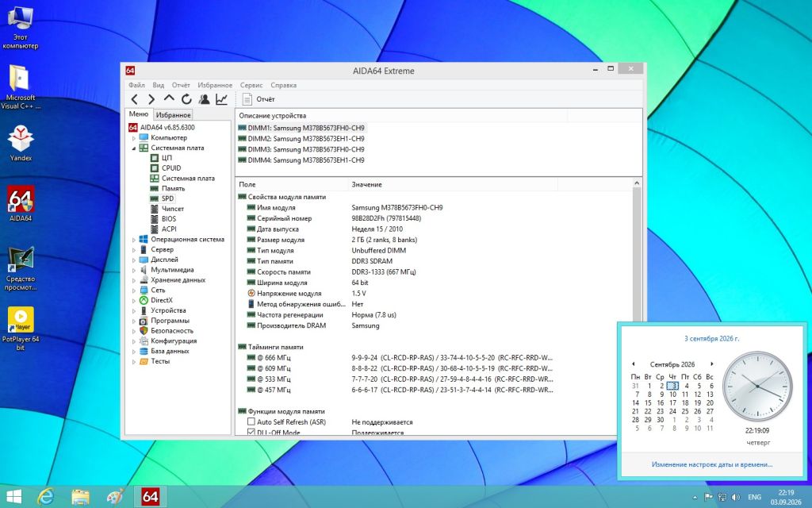Viewport: 812px width, 508px height.
Task: Select BIOS in the tree
Action: [x=169, y=219]
